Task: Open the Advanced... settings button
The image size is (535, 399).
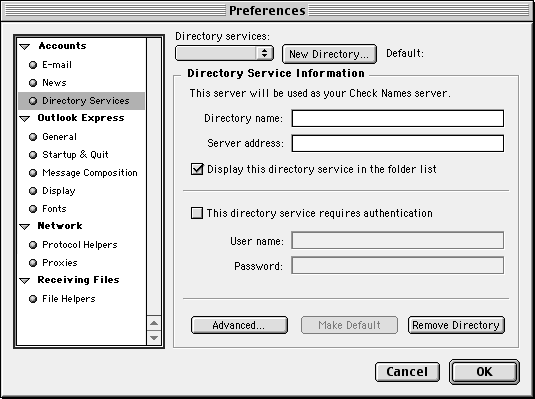Action: (x=239, y=325)
